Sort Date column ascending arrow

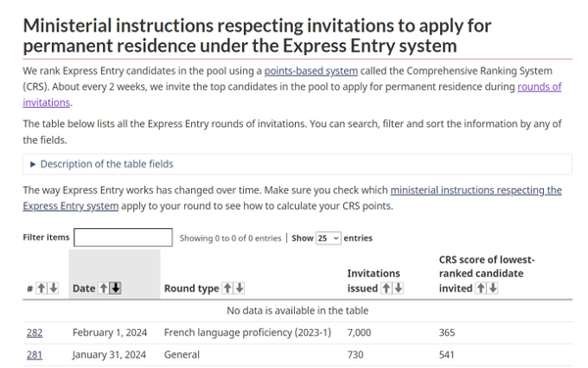pos(104,289)
